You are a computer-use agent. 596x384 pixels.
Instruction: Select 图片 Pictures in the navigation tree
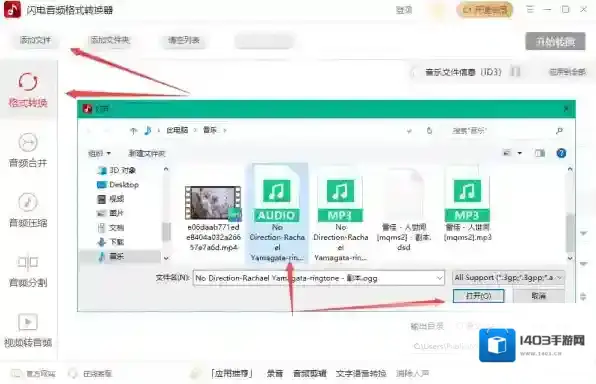pos(111,213)
